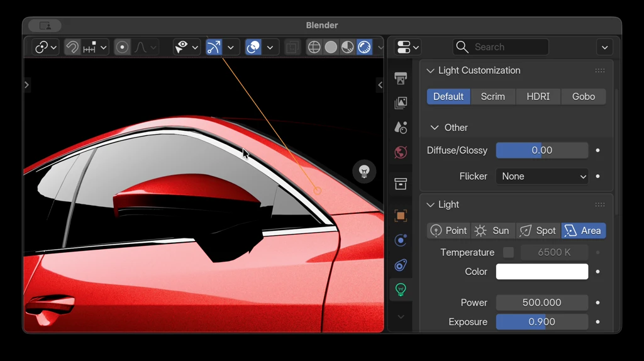
Task: Collapse the Other subpanel
Action: point(435,128)
